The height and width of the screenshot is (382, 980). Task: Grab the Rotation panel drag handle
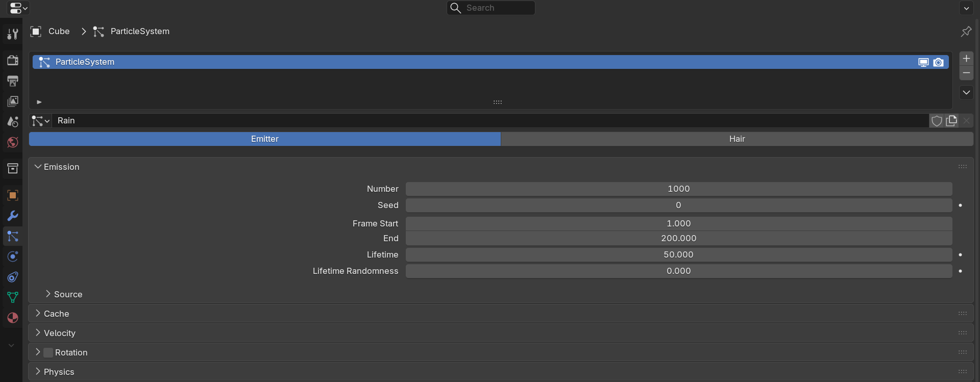963,352
